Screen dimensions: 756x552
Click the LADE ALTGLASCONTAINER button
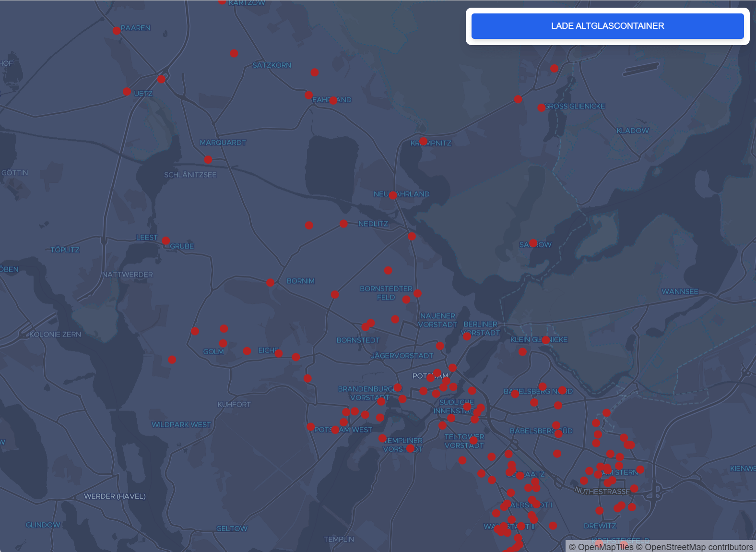click(607, 26)
